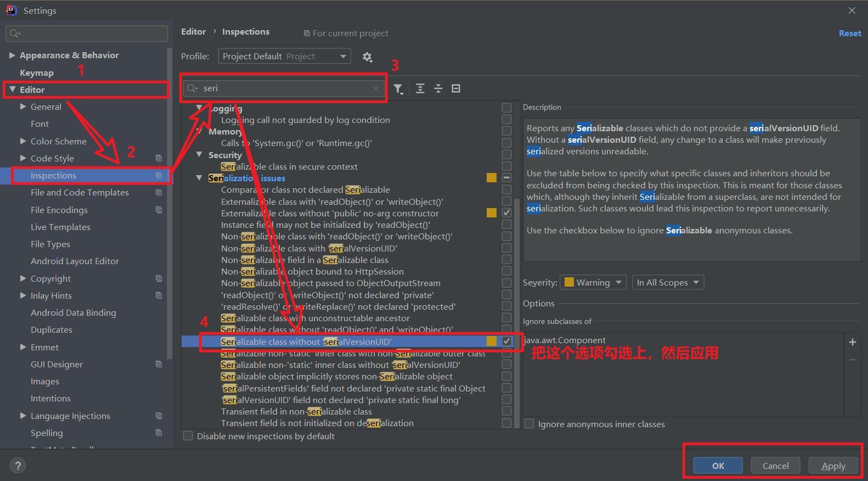
Task: Click the reset to empty square icon
Action: pyautogui.click(x=456, y=88)
